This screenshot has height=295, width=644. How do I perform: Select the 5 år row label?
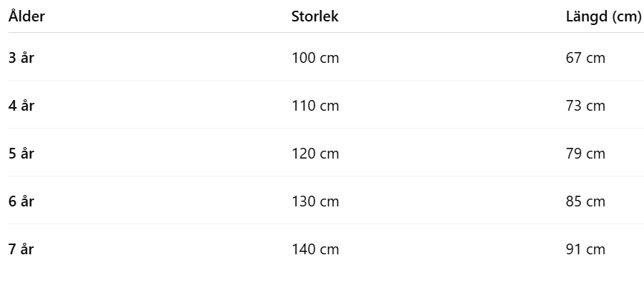(21, 154)
